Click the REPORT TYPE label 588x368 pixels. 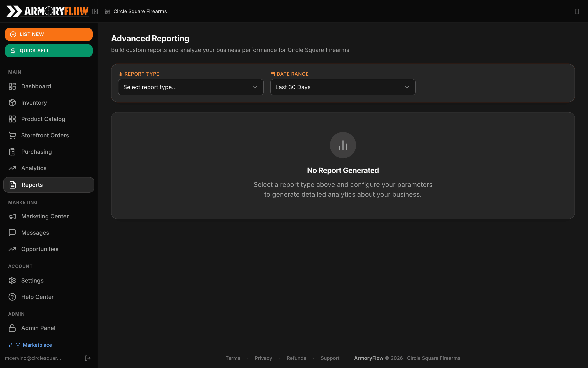point(142,74)
